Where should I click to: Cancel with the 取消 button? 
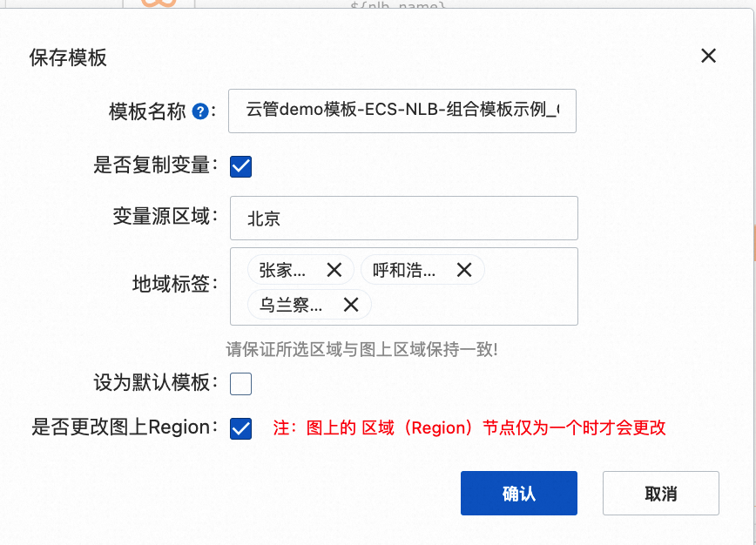[x=660, y=493]
